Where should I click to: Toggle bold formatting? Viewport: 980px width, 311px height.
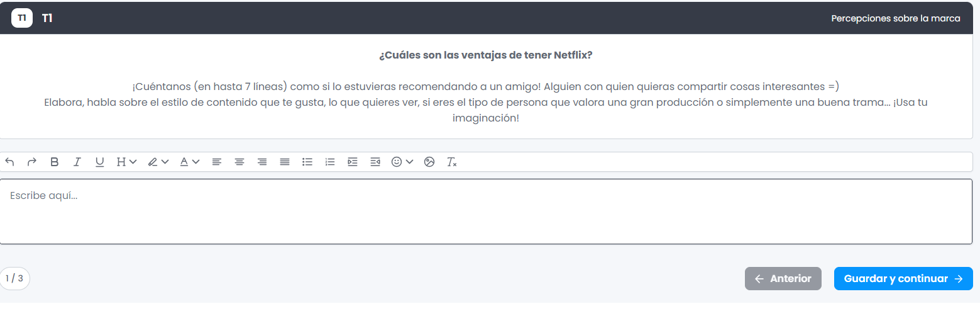pyautogui.click(x=55, y=162)
